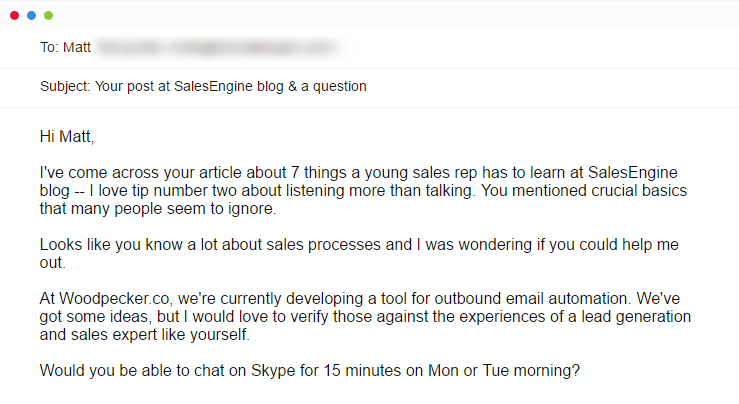Screen dimensions: 739x404
Task: Click the blue window dot
Action: 31,16
